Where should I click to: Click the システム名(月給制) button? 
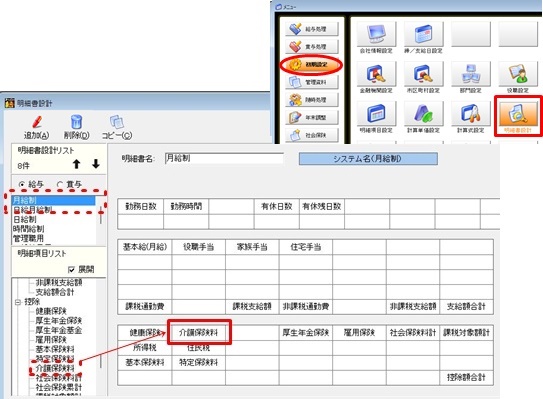tap(368, 159)
